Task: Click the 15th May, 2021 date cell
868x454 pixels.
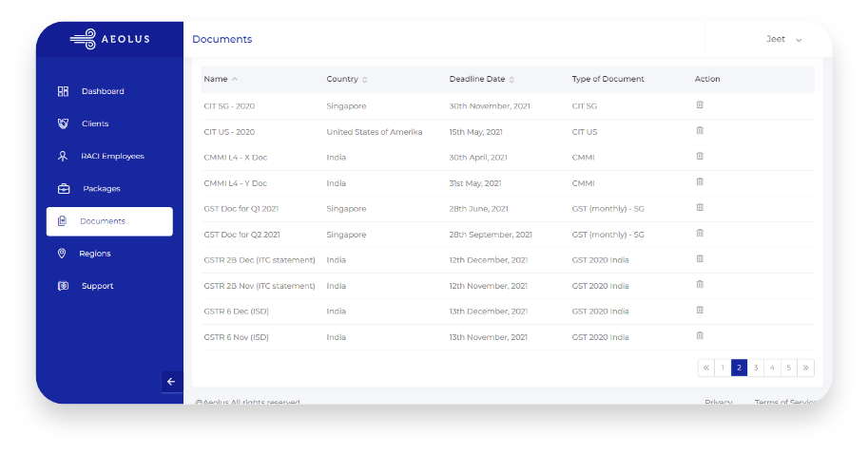Action: point(476,132)
